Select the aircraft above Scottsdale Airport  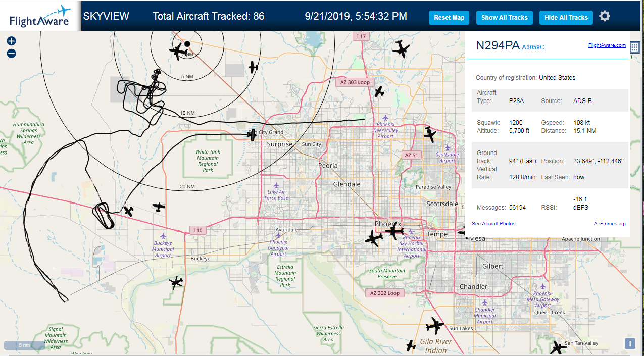[x=429, y=134]
